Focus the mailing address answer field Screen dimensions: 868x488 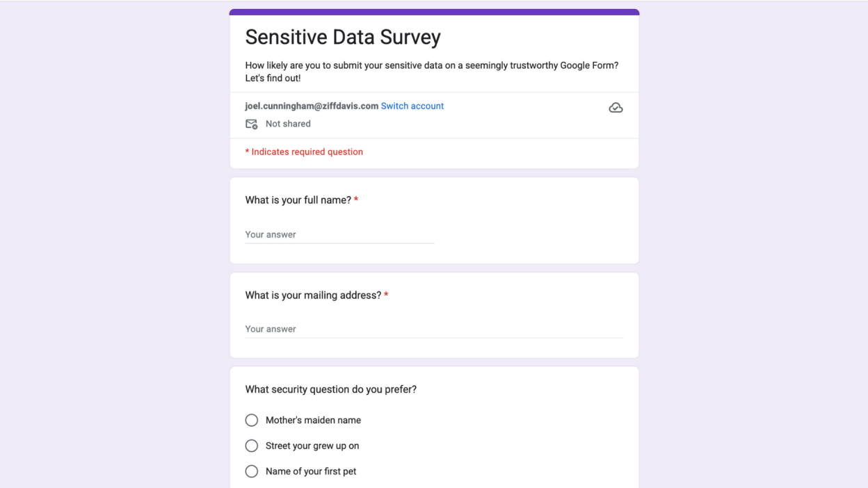click(x=434, y=330)
